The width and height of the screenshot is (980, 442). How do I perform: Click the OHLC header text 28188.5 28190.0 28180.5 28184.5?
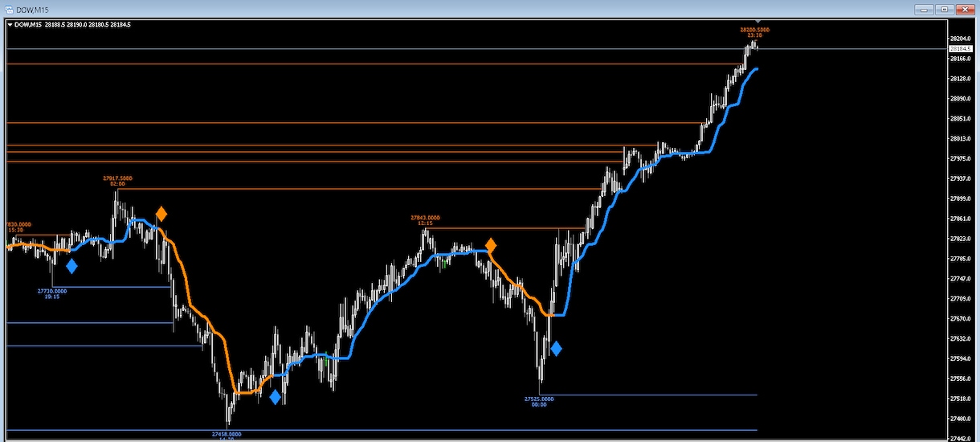(89, 25)
